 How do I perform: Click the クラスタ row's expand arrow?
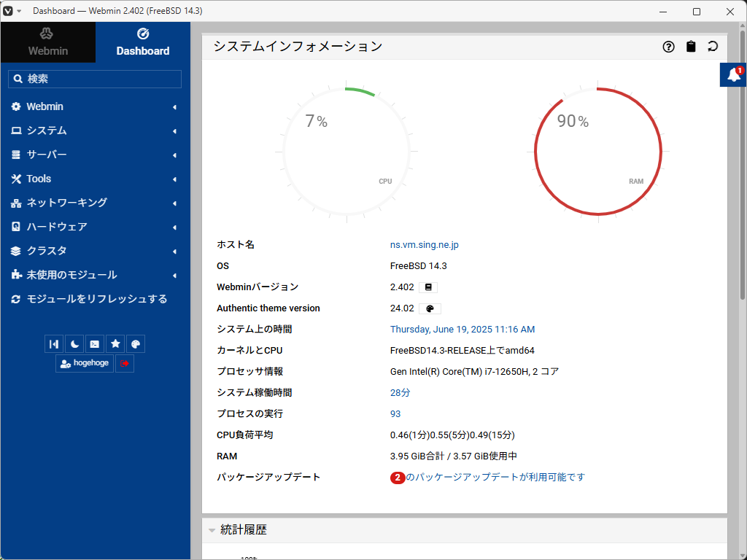click(x=175, y=252)
